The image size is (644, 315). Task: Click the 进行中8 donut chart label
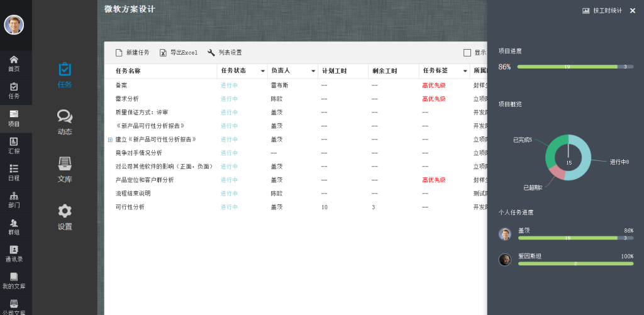[619, 162]
